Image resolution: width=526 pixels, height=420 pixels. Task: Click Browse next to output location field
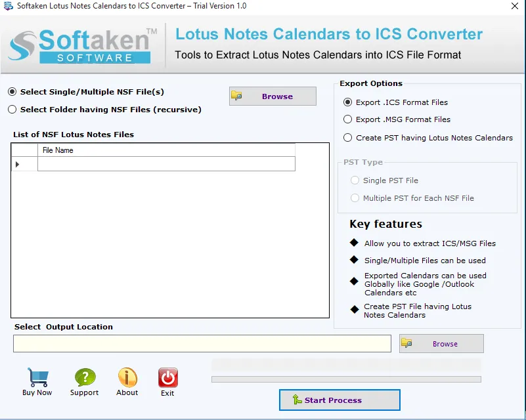(x=441, y=344)
